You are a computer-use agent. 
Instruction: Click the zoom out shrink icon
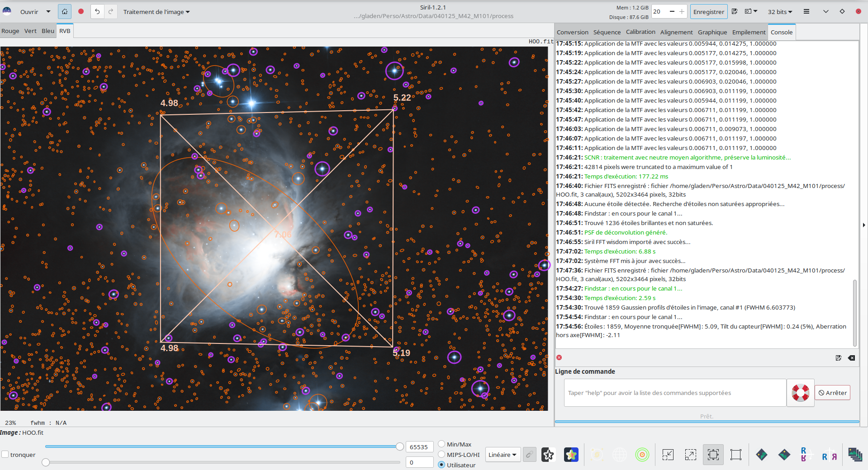click(x=668, y=455)
